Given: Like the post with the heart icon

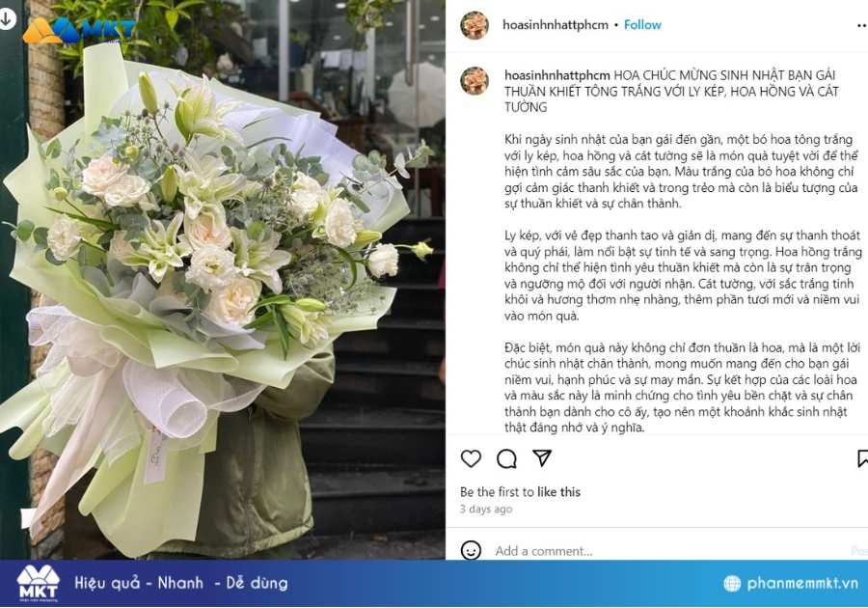Looking at the screenshot, I should click(471, 458).
